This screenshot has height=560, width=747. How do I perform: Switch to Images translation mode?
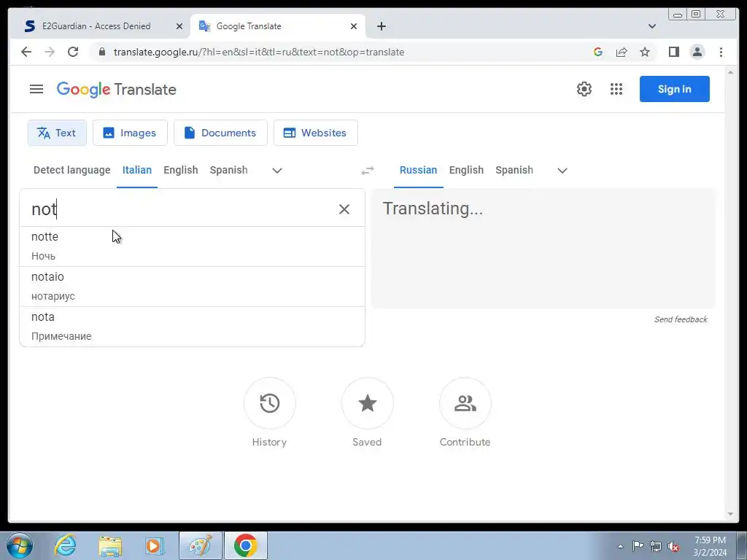(x=130, y=133)
